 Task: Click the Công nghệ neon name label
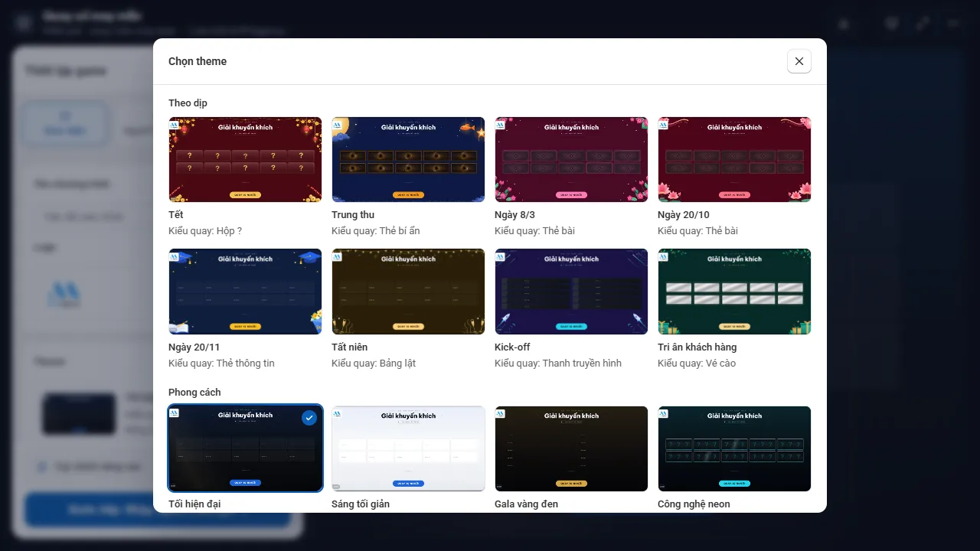tap(694, 504)
